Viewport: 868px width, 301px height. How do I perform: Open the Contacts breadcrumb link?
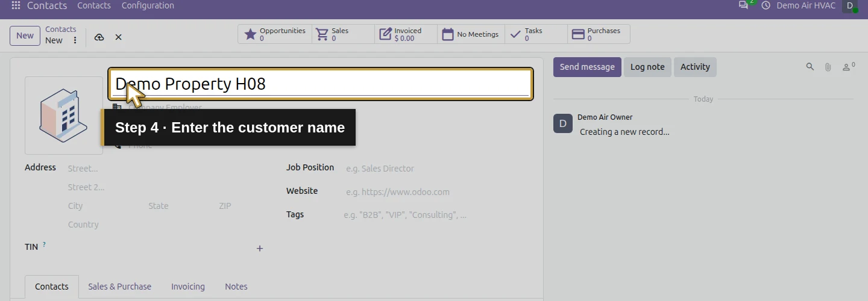61,29
